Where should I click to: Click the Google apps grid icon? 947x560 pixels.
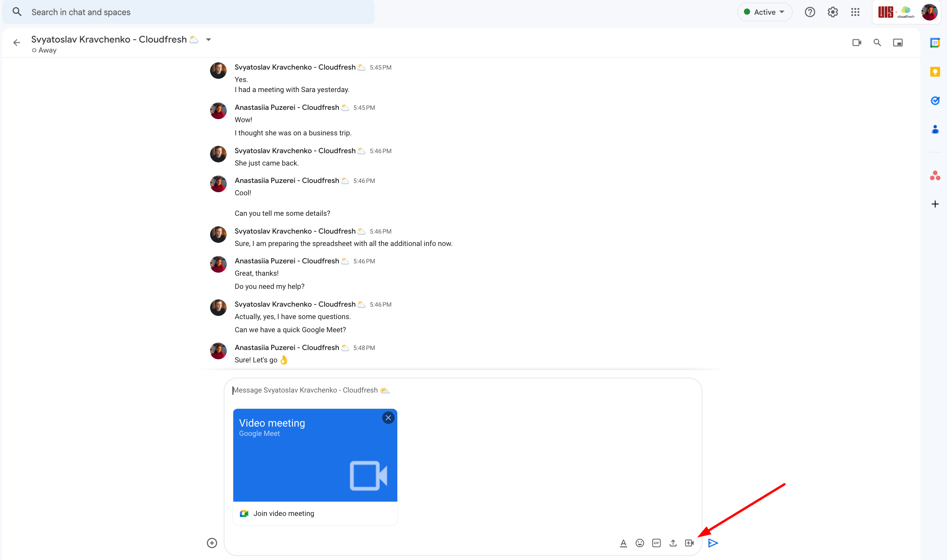point(855,12)
